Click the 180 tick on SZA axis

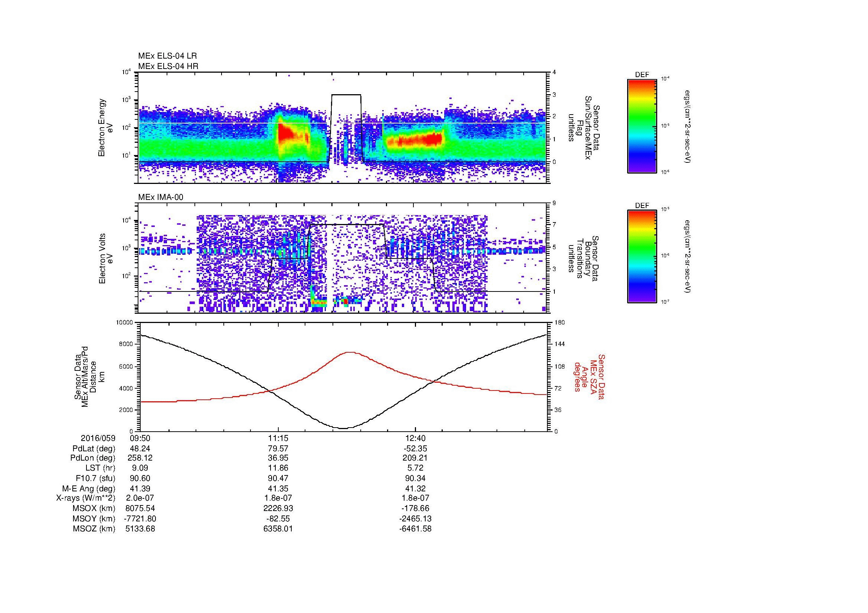tap(560, 322)
